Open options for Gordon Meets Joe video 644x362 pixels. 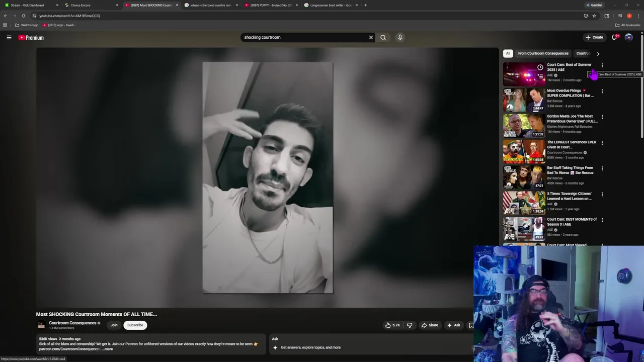click(x=602, y=117)
